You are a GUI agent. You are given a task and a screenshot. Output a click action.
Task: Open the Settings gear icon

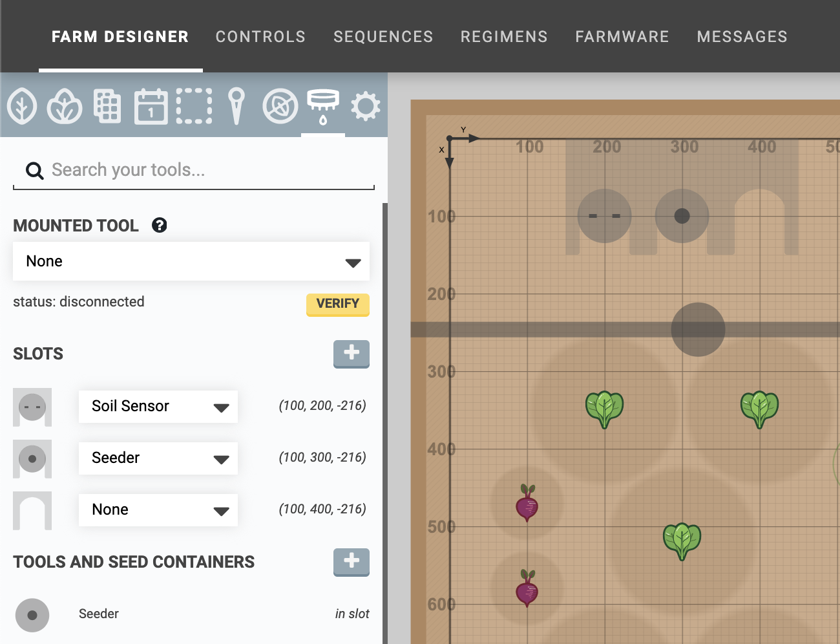point(366,106)
